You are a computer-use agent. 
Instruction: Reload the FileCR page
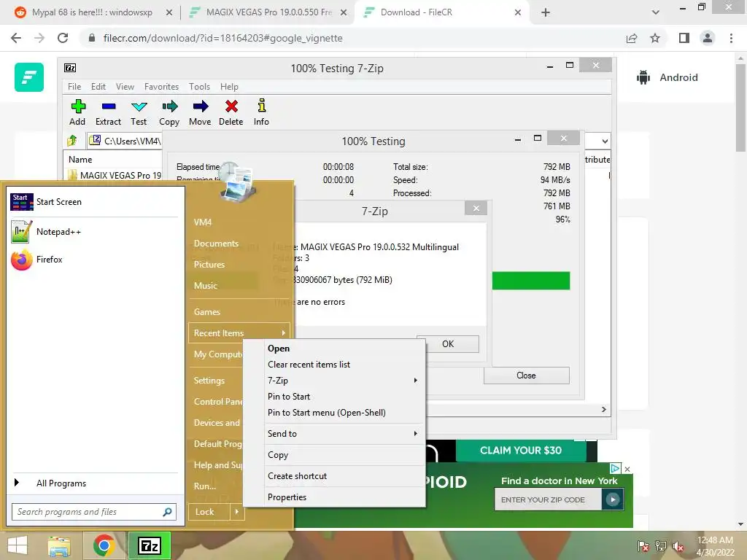pos(63,38)
